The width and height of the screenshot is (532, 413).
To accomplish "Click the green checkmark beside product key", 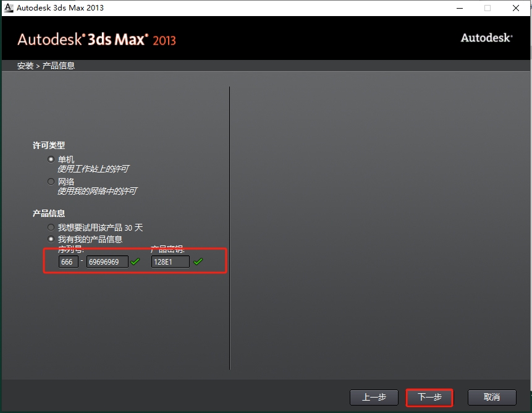I will 198,262.
